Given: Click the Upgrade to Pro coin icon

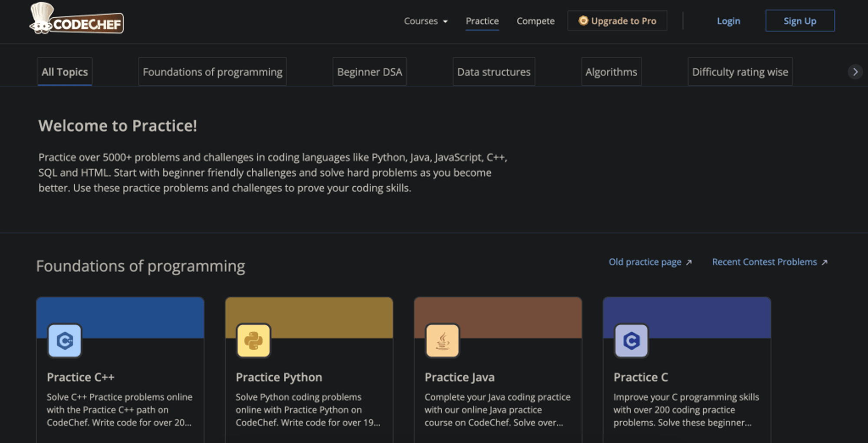Looking at the screenshot, I should pos(583,20).
